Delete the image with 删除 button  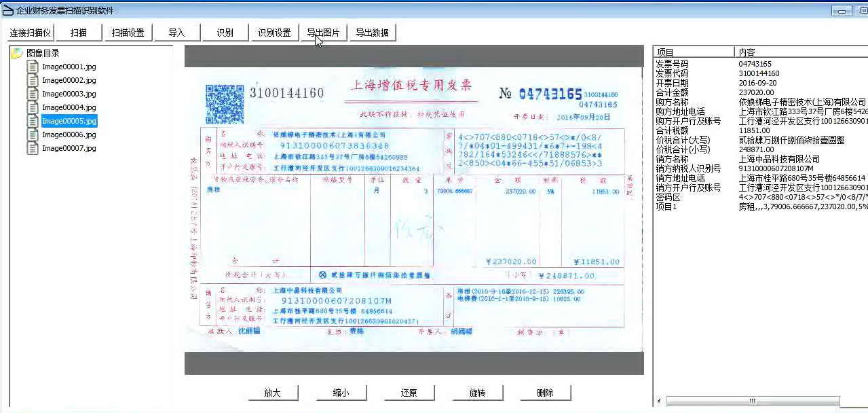(545, 393)
